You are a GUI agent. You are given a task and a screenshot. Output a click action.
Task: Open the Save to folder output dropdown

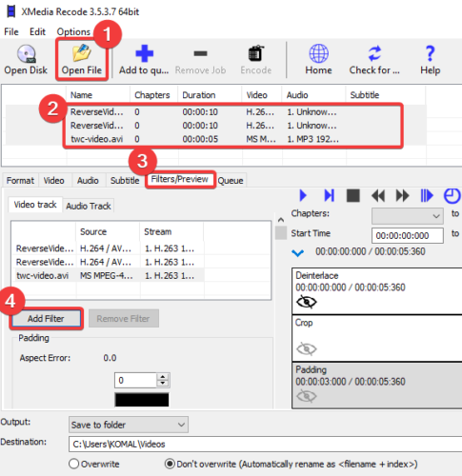129,425
